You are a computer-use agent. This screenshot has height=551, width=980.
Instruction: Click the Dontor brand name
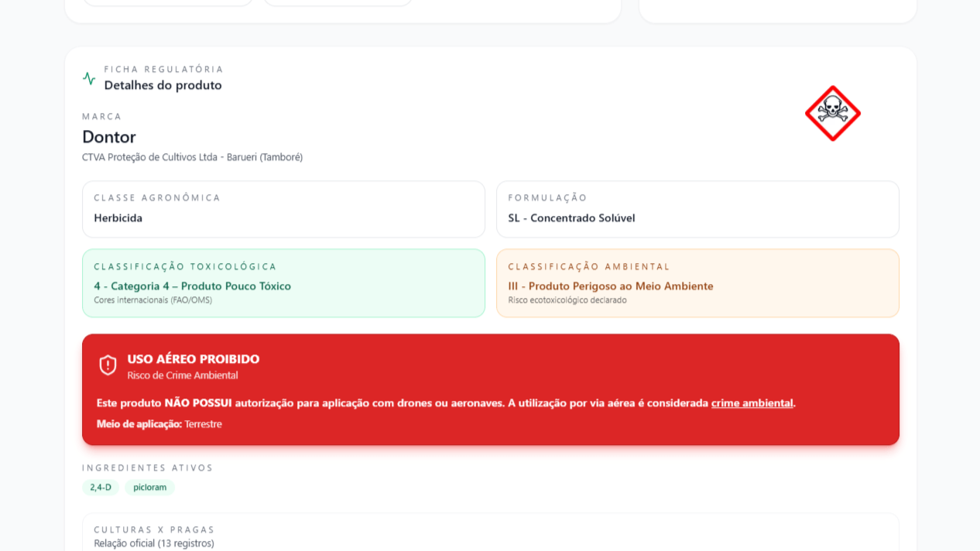(108, 137)
